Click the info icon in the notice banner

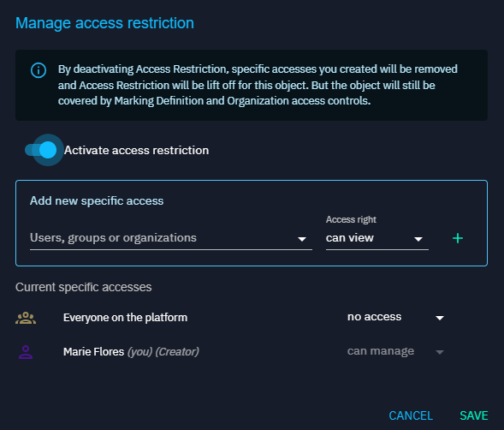(x=39, y=70)
